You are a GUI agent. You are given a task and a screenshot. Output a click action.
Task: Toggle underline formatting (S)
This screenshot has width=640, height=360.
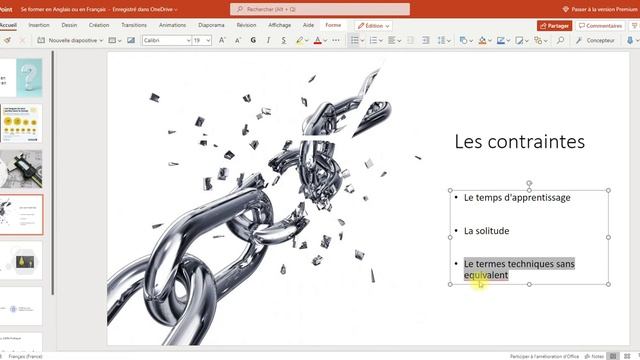[x=284, y=40]
